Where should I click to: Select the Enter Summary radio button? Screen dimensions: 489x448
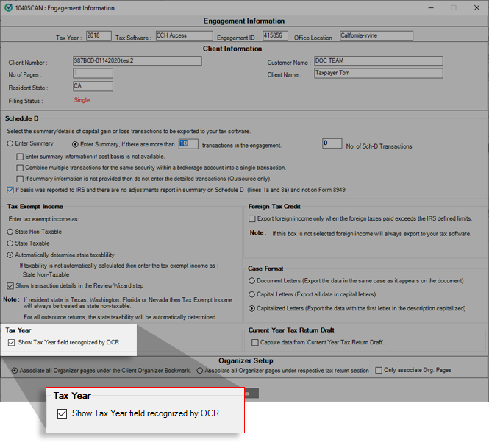[x=10, y=144]
